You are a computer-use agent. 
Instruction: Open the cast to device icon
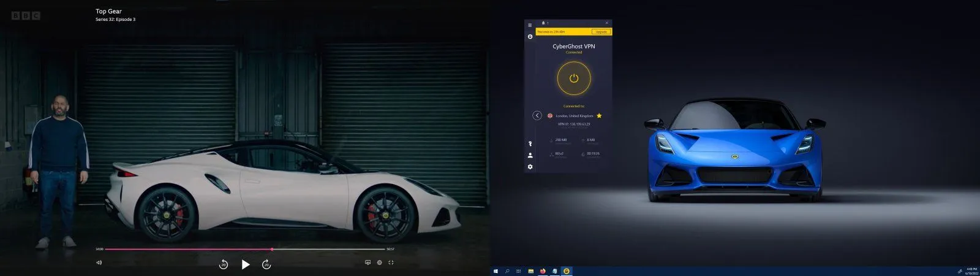pos(367,263)
